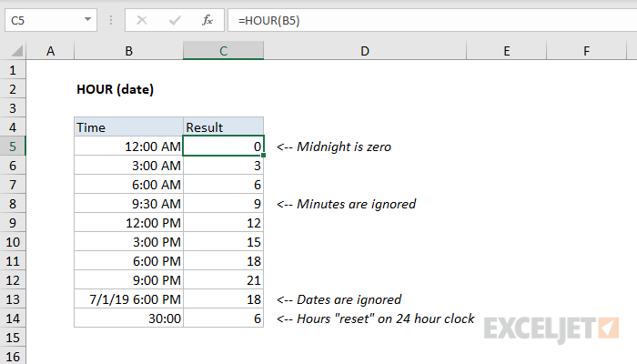This screenshot has height=364, width=637.
Task: Select row 11 header
Action: click(x=13, y=261)
